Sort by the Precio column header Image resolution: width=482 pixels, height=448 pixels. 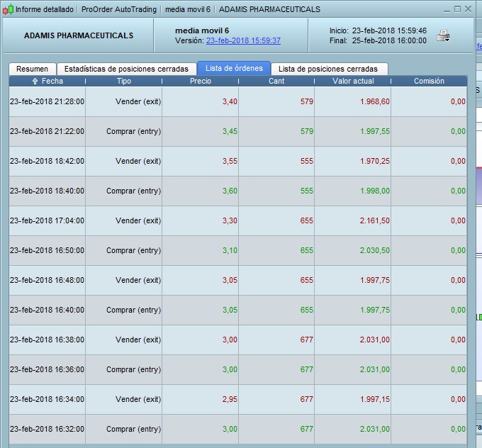201,82
